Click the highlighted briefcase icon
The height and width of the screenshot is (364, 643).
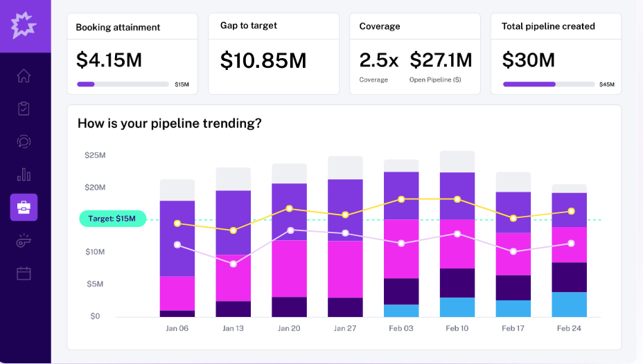click(24, 207)
